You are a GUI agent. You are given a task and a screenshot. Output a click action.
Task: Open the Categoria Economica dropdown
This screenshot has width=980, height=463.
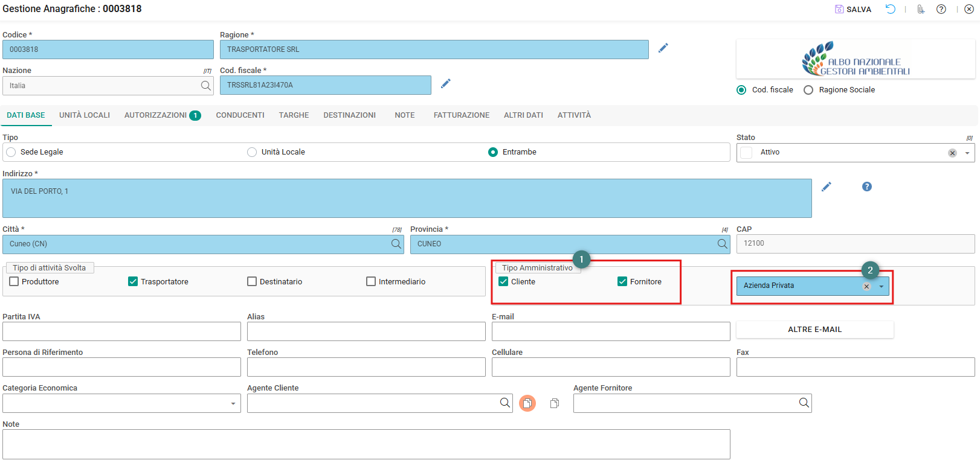[x=233, y=403]
